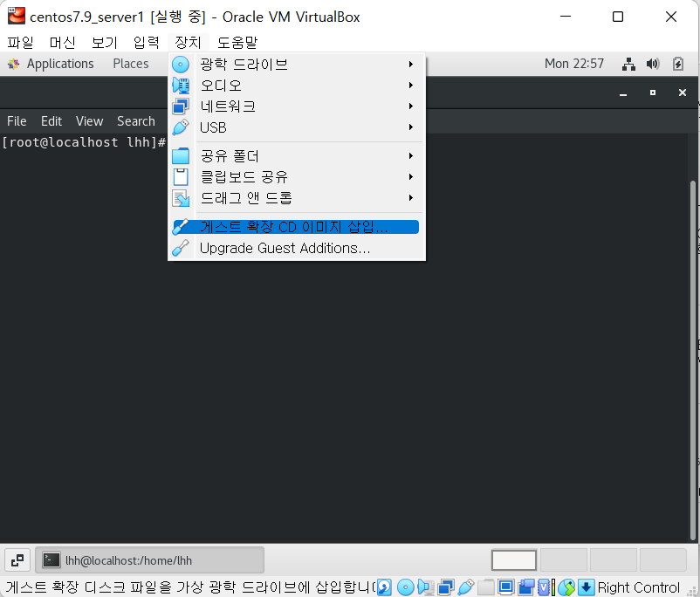The width and height of the screenshot is (700, 597).
Task: Open 공유 폴더 menu entry
Action: (296, 156)
